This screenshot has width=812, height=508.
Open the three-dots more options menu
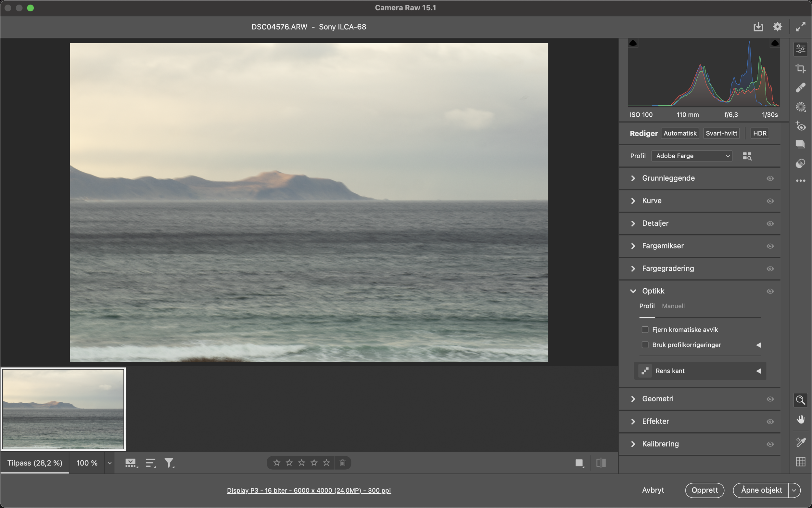click(x=801, y=181)
